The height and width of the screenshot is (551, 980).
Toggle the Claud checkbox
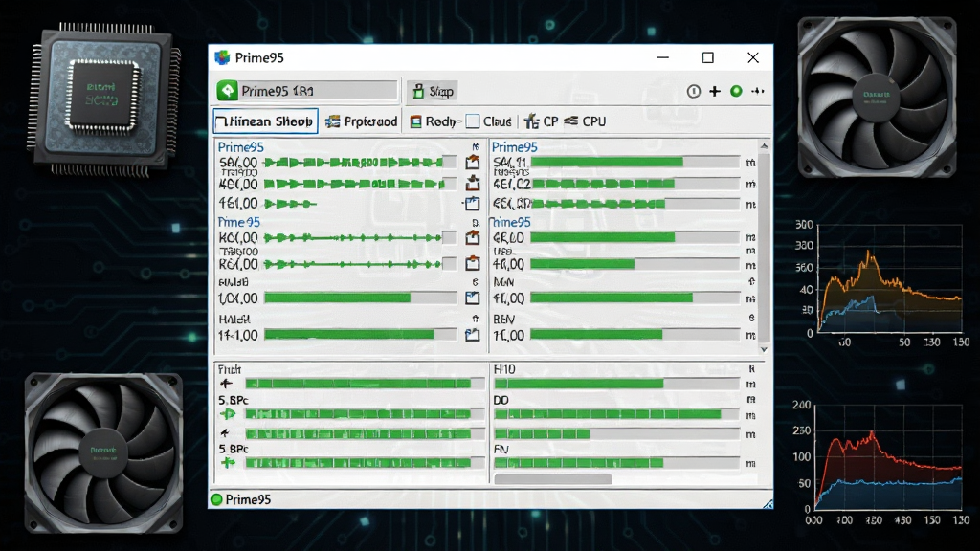pyautogui.click(x=473, y=121)
